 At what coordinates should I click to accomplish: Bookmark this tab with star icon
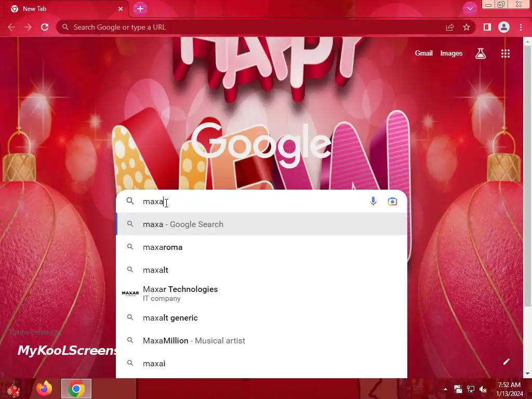pos(467,27)
